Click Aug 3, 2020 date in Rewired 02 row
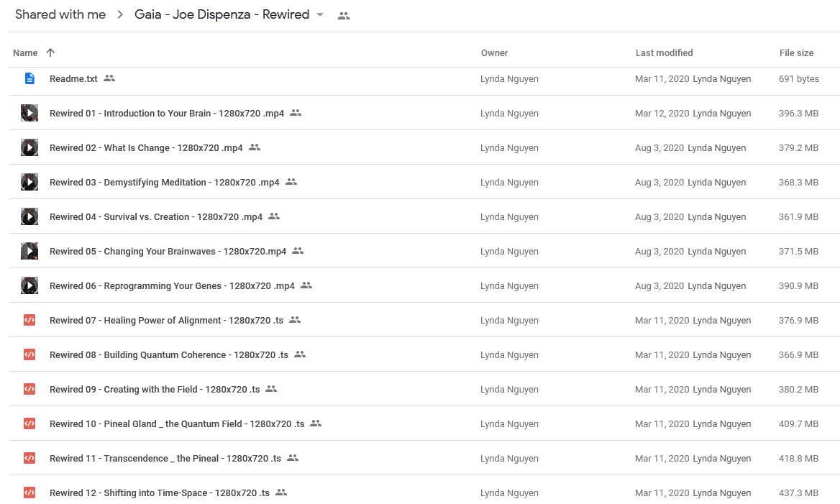Image resolution: width=840 pixels, height=504 pixels. coord(659,148)
